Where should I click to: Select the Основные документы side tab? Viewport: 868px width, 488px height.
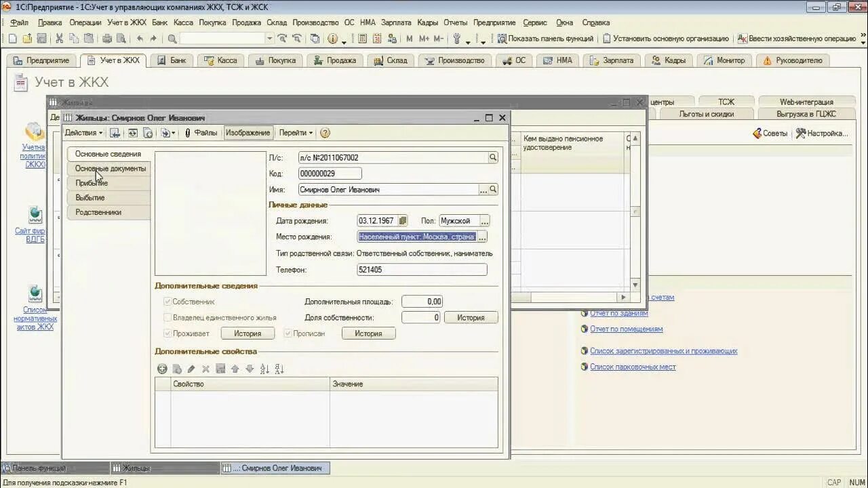[110, 168]
